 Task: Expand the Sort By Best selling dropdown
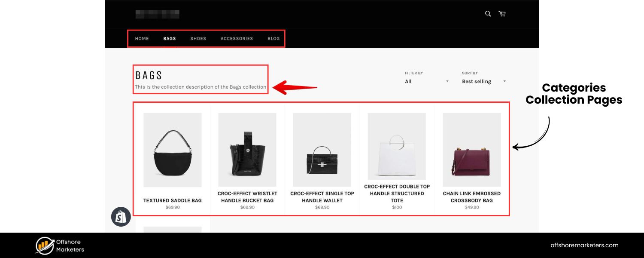coord(484,81)
